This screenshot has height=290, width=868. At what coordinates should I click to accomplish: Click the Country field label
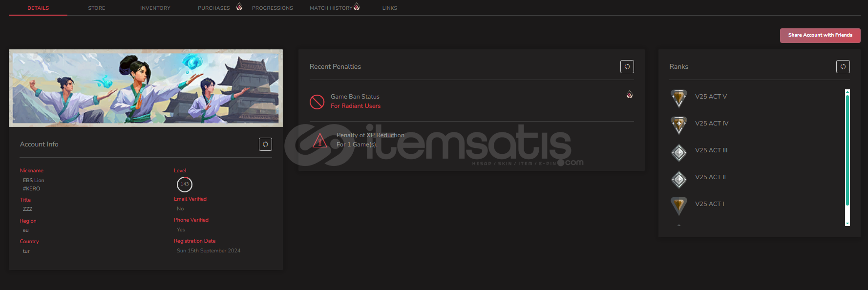[x=29, y=241]
